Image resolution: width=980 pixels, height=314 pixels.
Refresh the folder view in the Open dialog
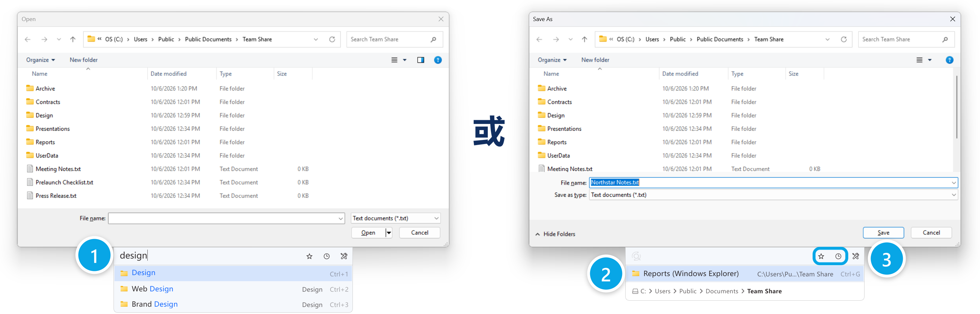[332, 39]
